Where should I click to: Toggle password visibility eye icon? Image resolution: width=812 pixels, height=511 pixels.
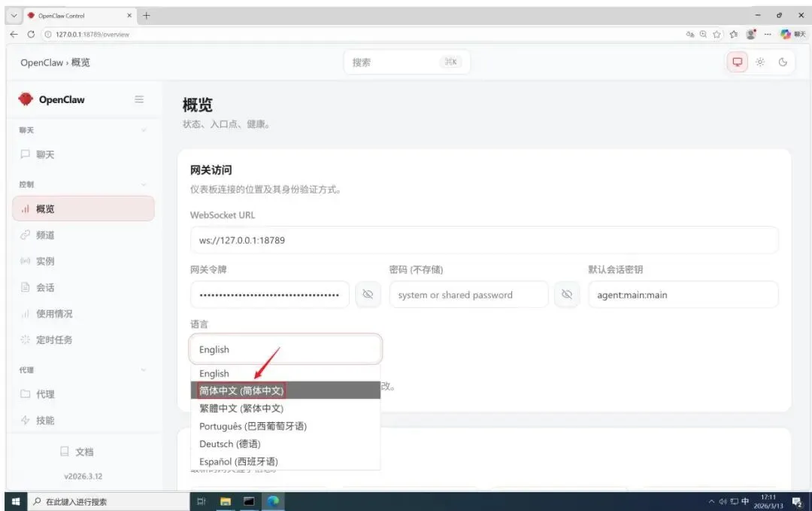567,294
